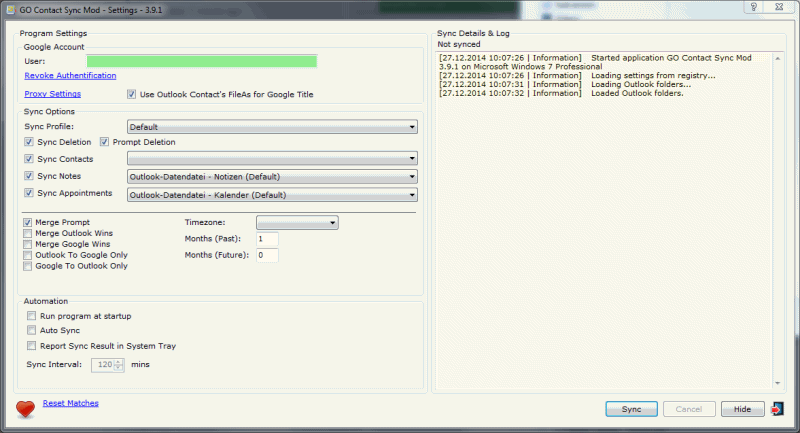Open the Sync Notes folder dropdown
This screenshot has height=433, width=800.
(272, 176)
